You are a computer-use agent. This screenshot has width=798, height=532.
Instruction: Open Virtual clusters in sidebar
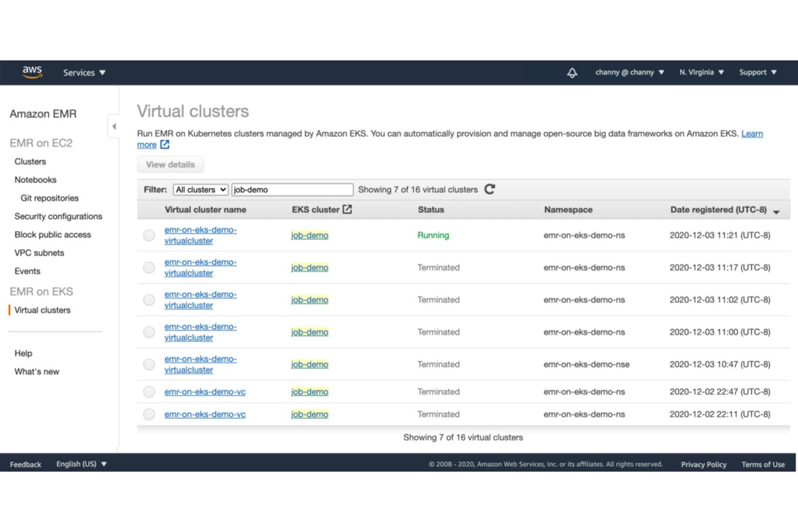(x=43, y=310)
